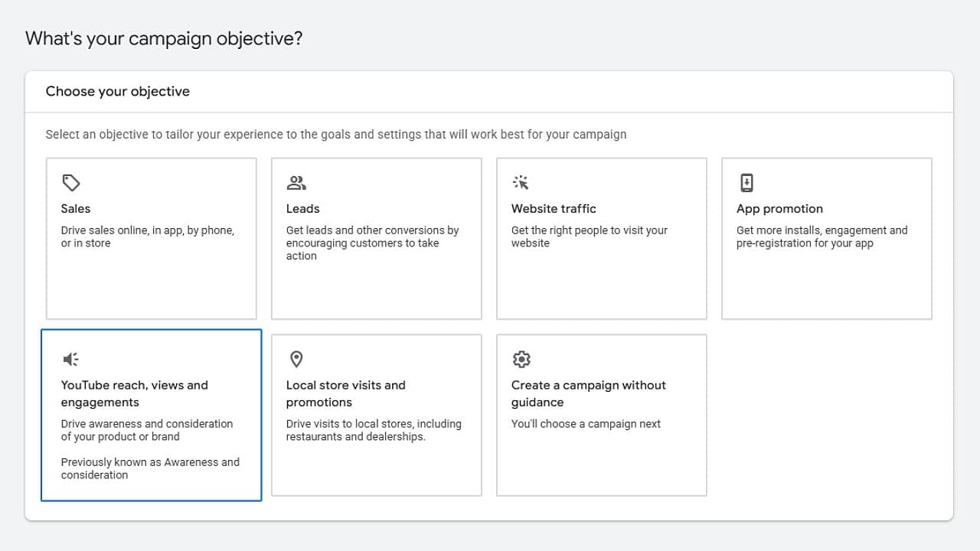Click the Sales price tag icon
The image size is (980, 551).
[x=71, y=183]
